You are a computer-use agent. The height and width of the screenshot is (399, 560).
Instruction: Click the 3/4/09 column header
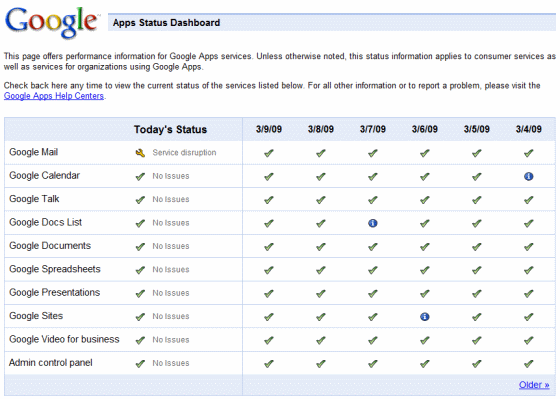click(x=529, y=129)
